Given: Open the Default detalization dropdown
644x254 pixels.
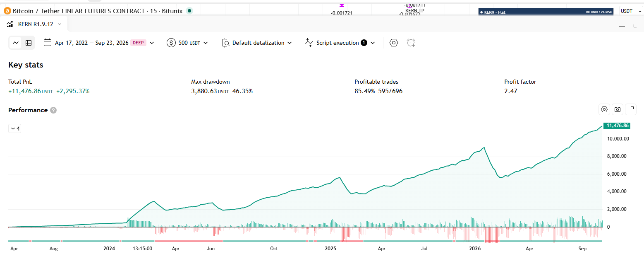Looking at the screenshot, I should pos(257,43).
